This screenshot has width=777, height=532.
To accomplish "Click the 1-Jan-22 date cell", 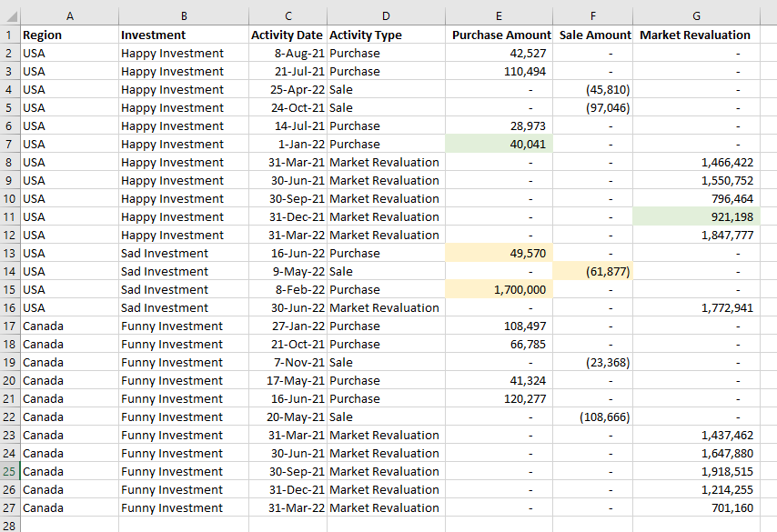I will click(288, 145).
